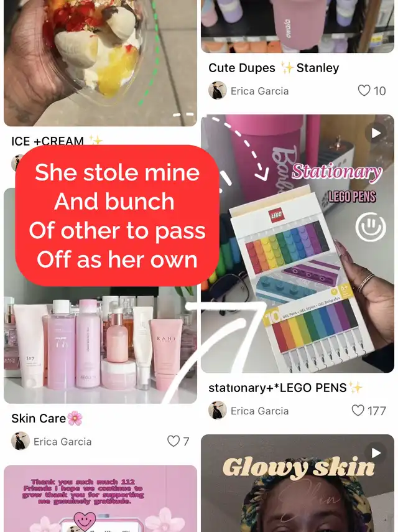Like the Cute Dupes Stanley post
The height and width of the screenshot is (532, 398).
point(364,91)
